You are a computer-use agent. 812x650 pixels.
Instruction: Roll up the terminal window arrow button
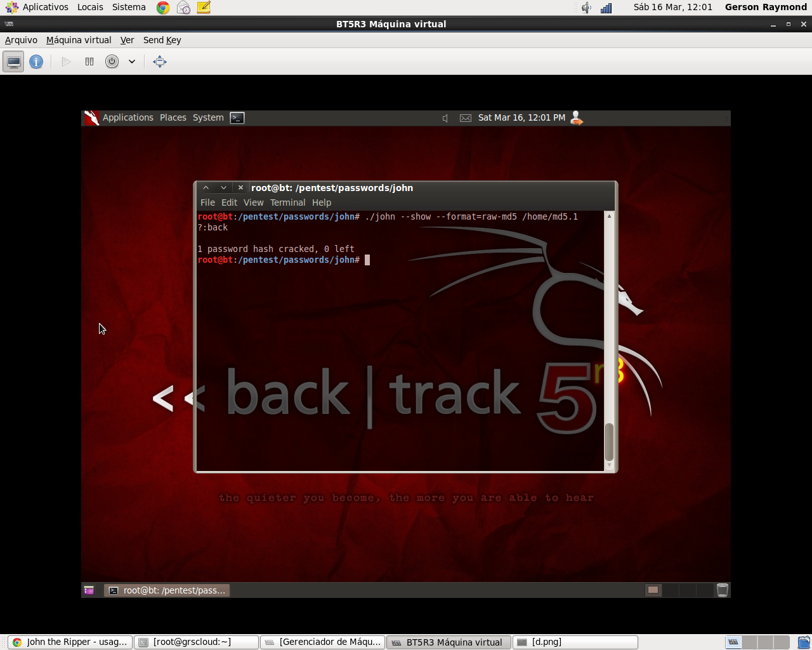tap(206, 188)
